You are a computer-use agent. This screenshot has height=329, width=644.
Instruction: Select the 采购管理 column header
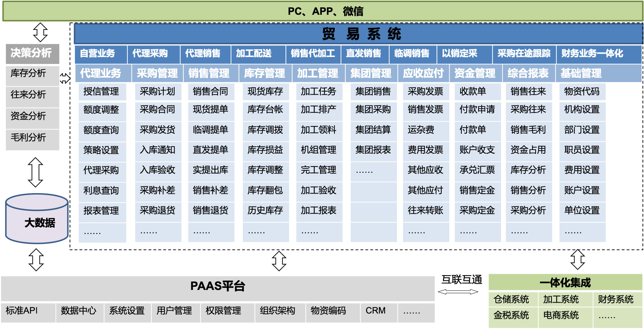pos(157,73)
